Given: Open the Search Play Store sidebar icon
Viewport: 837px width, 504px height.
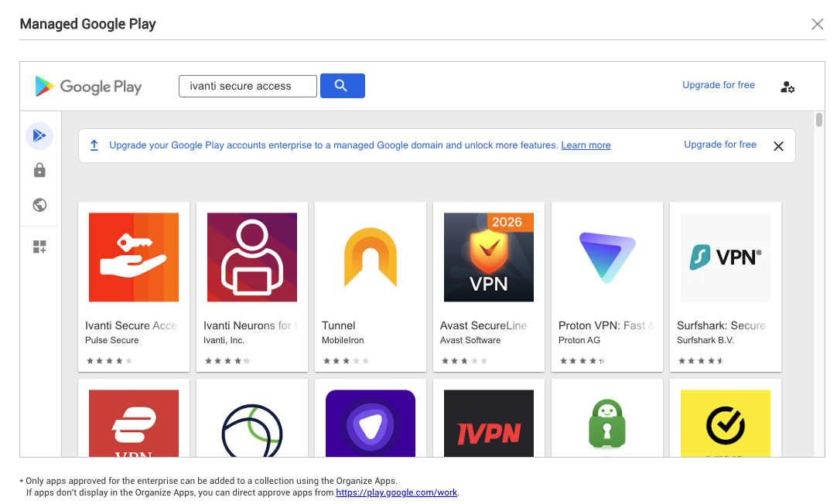Looking at the screenshot, I should click(x=39, y=135).
